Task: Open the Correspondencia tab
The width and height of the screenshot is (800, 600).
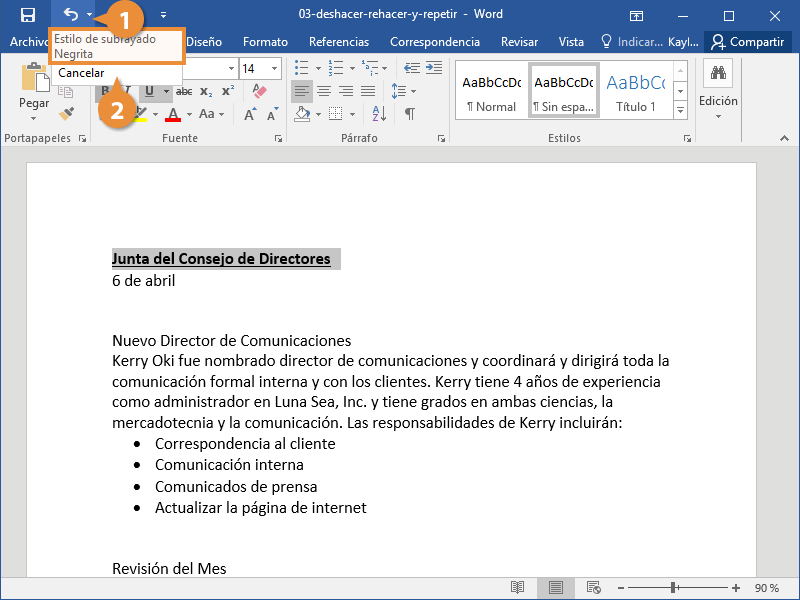Action: [435, 42]
